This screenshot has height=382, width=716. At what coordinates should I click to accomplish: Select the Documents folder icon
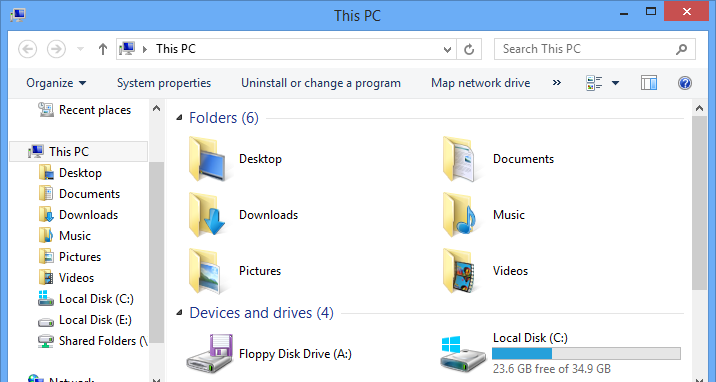pos(459,159)
